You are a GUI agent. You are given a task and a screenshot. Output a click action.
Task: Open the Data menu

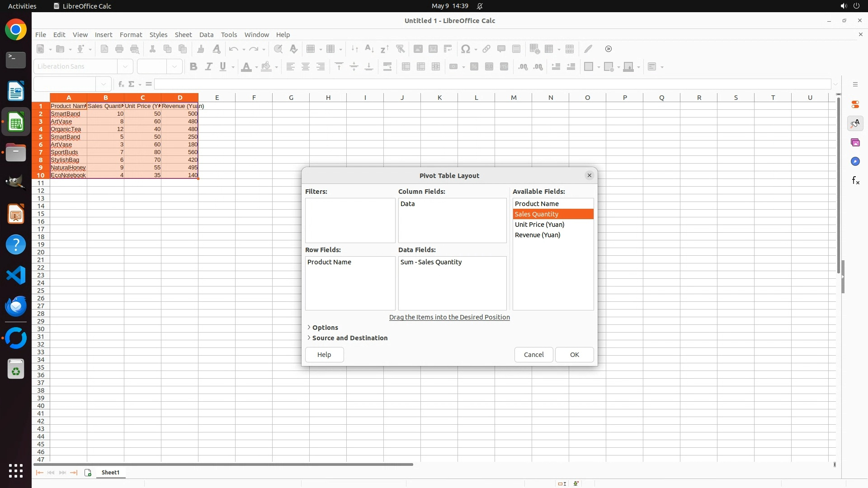[206, 35]
